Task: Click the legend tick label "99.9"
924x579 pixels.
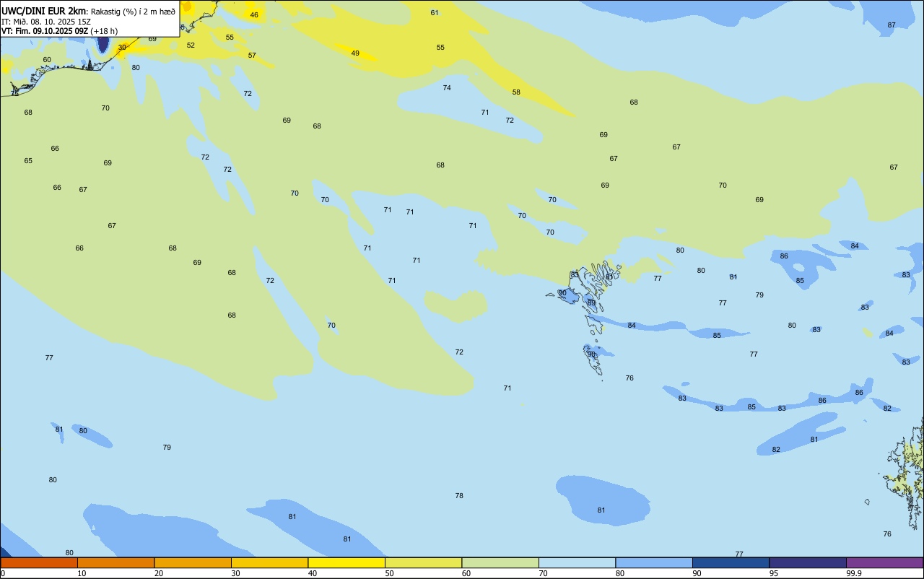Action: coord(854,573)
